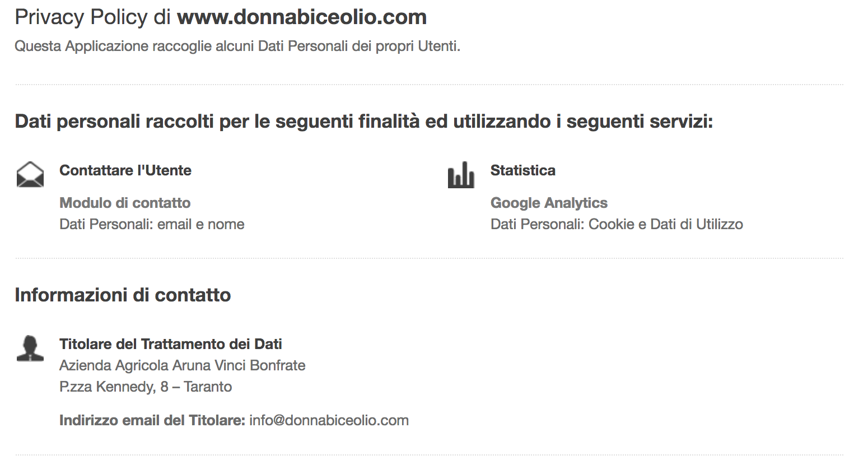Click the www.donnabiceolio.com title text
This screenshot has width=868, height=474.
302,17
